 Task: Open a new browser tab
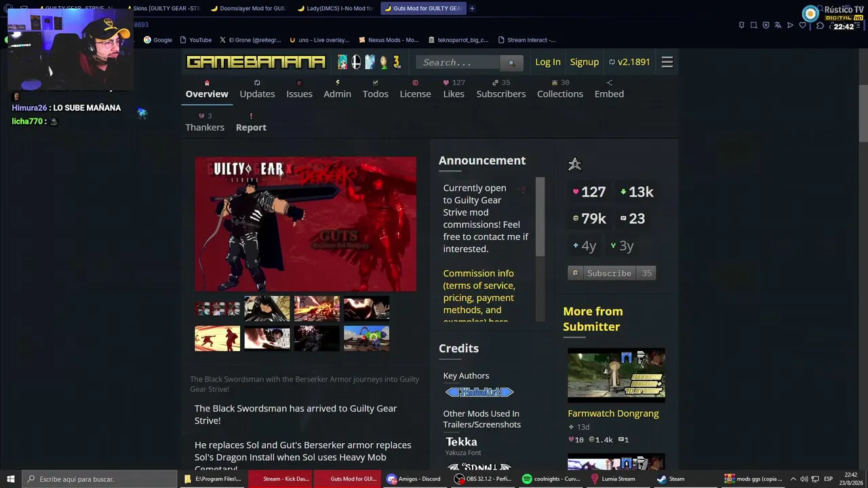(472, 8)
